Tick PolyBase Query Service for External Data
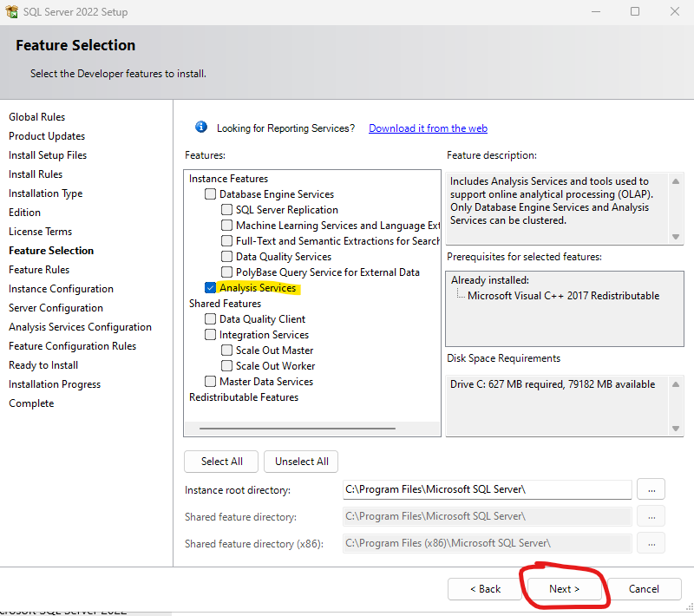This screenshot has height=616, width=694. [226, 272]
